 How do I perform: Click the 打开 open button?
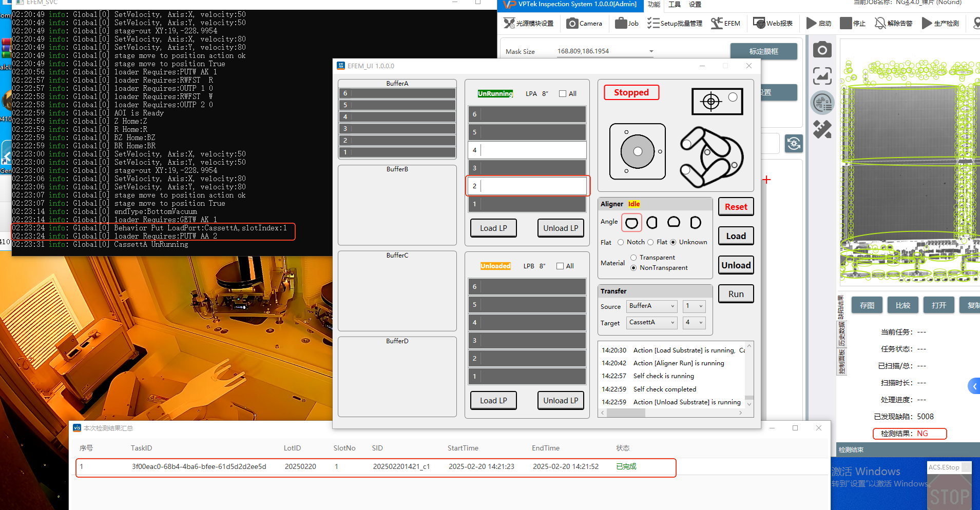pos(939,305)
